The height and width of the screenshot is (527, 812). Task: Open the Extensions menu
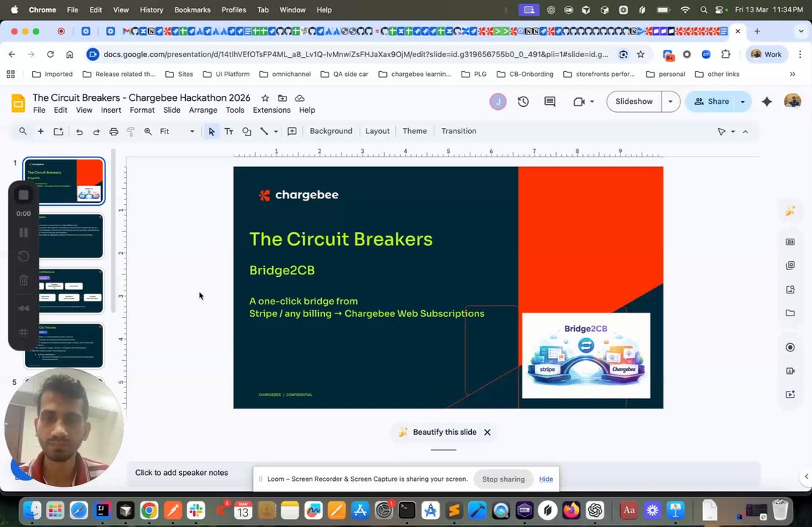coord(271,110)
